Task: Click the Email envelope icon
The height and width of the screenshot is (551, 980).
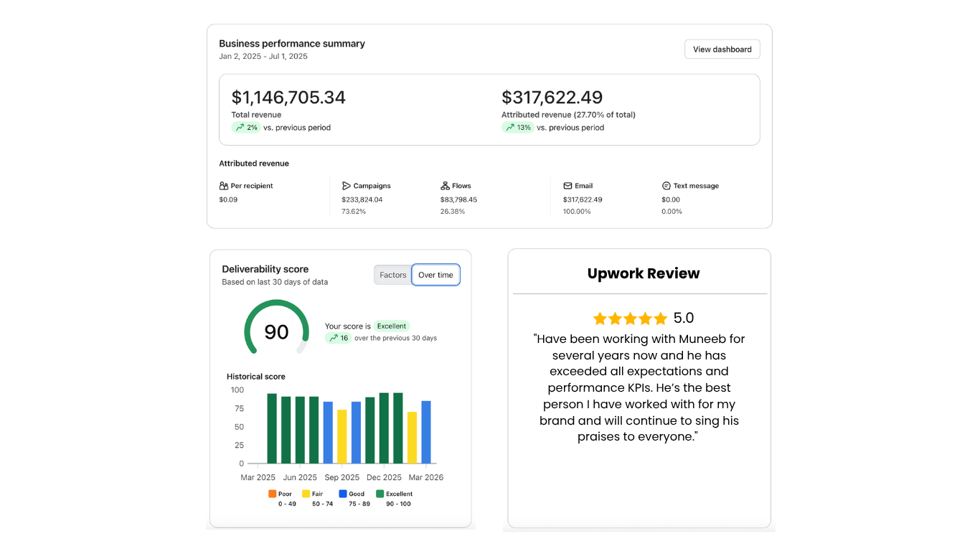Action: 567,186
